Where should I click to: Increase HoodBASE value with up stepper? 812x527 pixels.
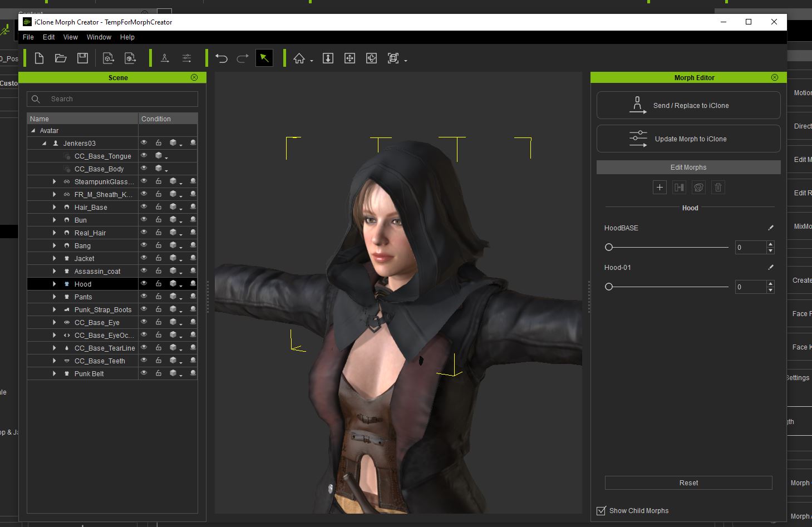770,244
